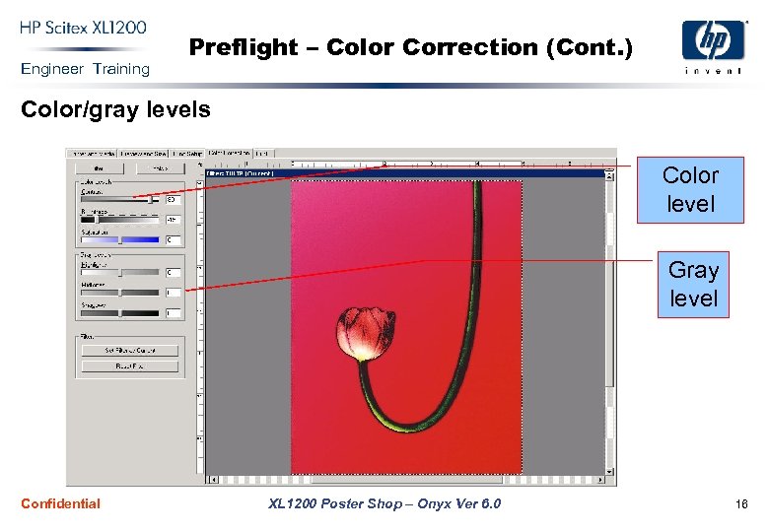Screen dimensions: 769x532
Task: Click the Set Filtered Colors button
Action: (130, 351)
